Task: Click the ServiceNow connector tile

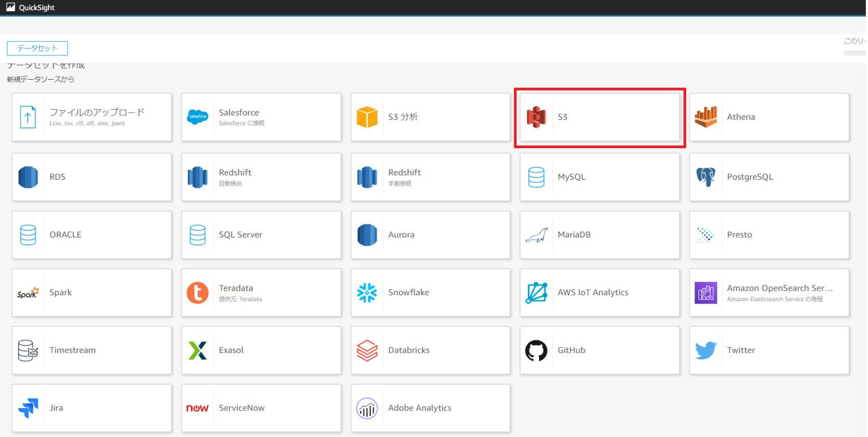Action: pos(261,408)
